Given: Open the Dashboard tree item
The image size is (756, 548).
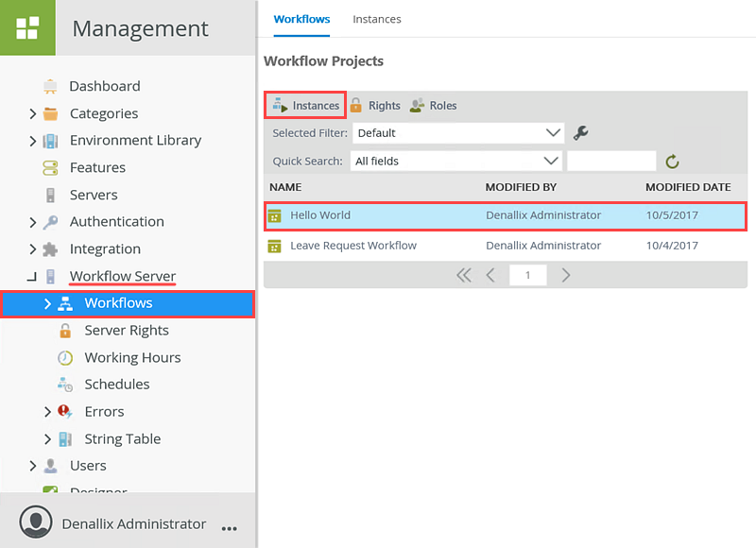Looking at the screenshot, I should coord(105,86).
